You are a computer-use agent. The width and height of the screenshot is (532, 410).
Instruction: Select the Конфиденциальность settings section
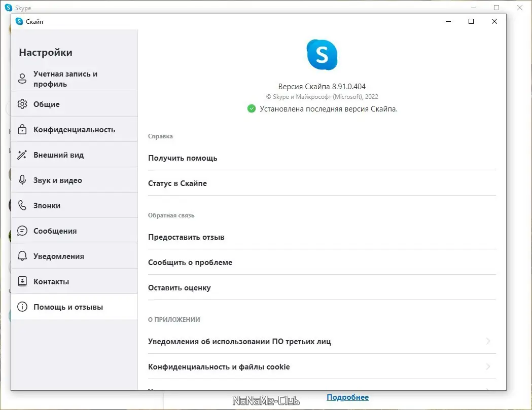[x=75, y=130]
